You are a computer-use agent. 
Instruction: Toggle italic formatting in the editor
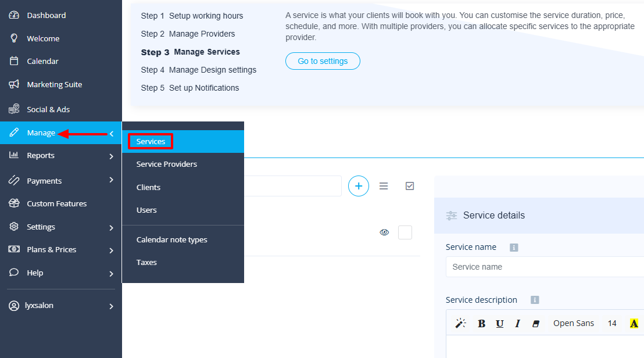517,323
